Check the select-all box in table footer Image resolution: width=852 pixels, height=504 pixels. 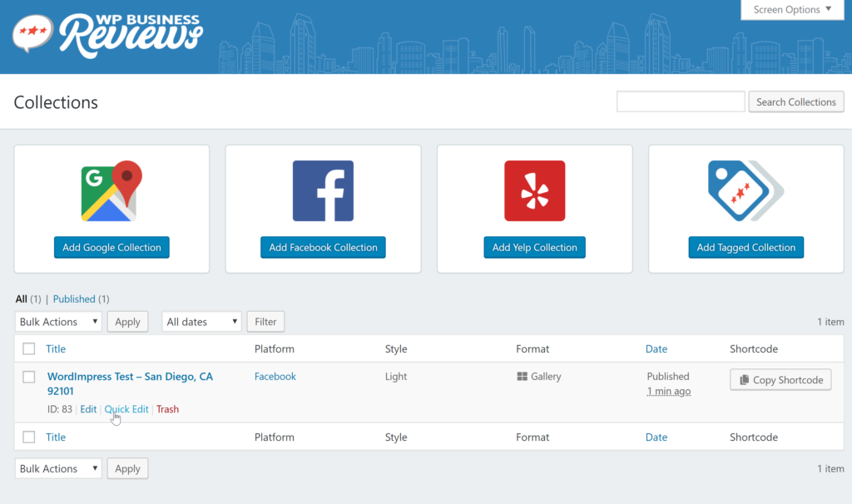[29, 437]
